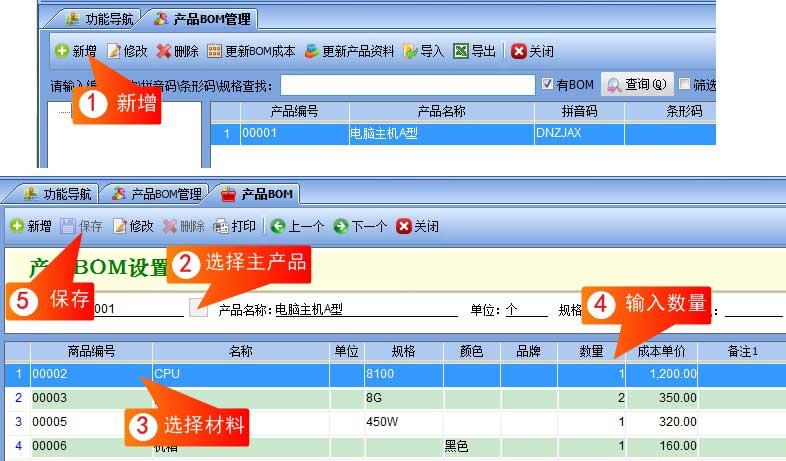Click 规格 column header in BOM grid

[404, 351]
